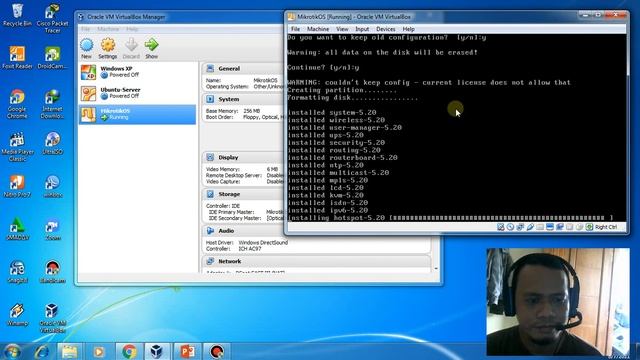Switch to VirtualBox via taskbar cube icon
This screenshot has height=360, width=640.
pyautogui.click(x=157, y=351)
